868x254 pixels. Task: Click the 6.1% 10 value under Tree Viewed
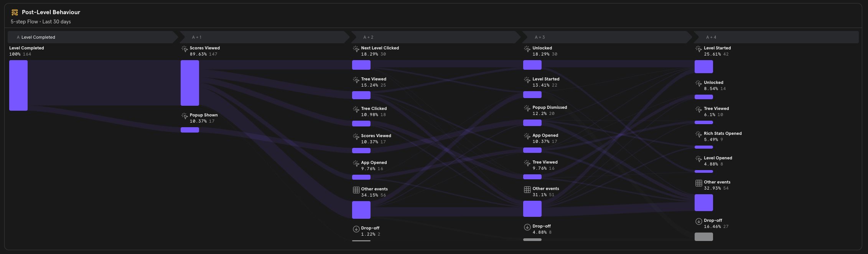714,115
